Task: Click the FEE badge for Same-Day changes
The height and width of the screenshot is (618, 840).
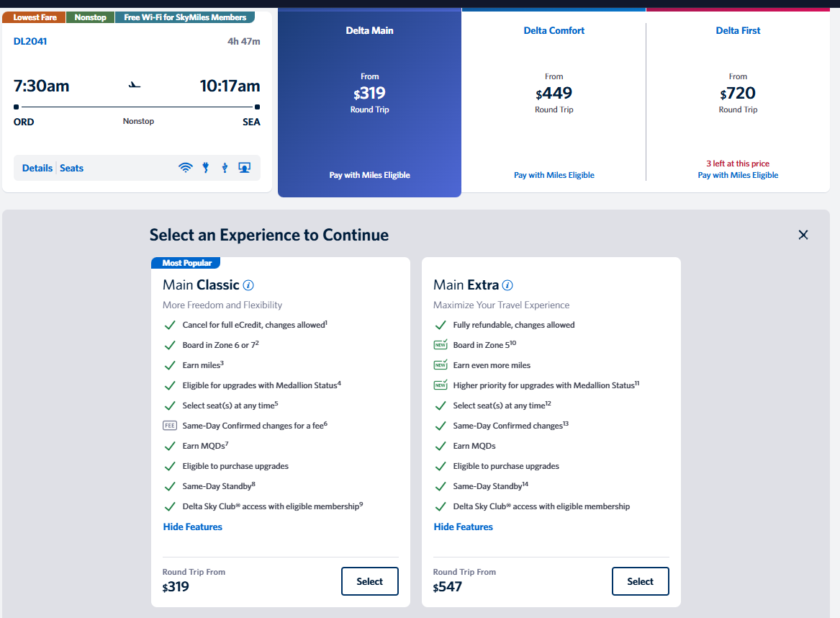Action: [170, 426]
